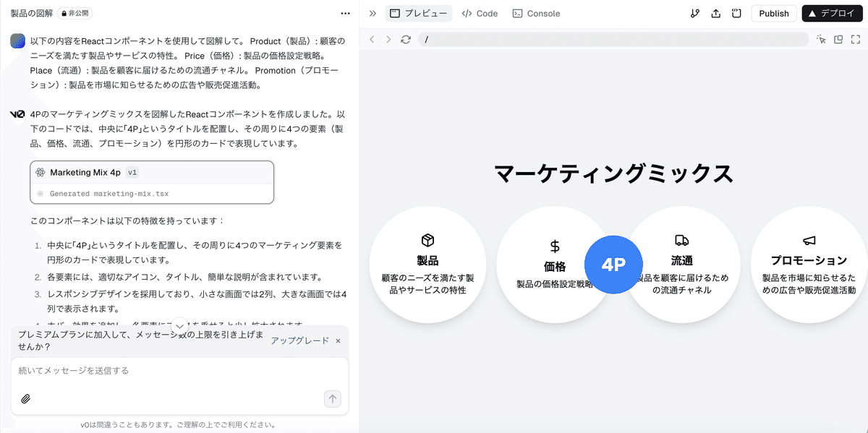Screen dimensions: 868x433
Task: Open the preview in new window icon
Action: point(838,39)
